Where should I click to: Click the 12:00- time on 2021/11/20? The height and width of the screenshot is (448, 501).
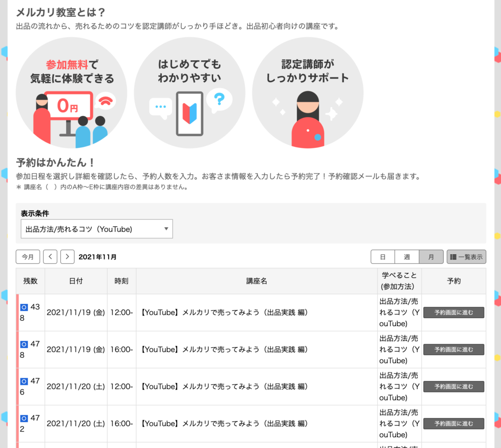point(121,387)
